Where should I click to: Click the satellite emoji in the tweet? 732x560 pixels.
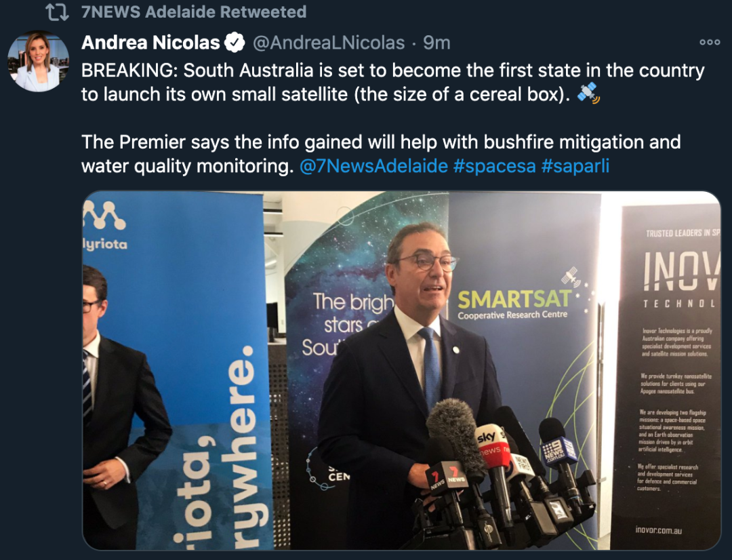coord(588,92)
